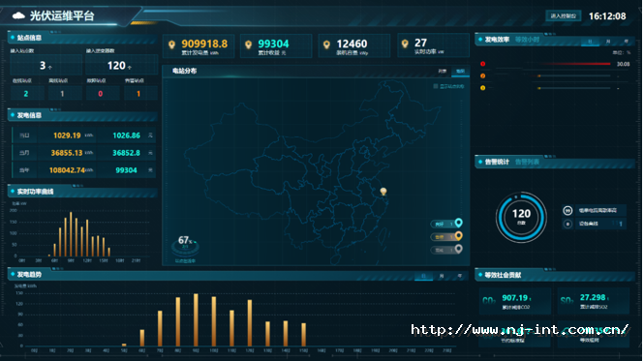Click the CO2 icon in 等效社会贡献 panel

coord(488,301)
